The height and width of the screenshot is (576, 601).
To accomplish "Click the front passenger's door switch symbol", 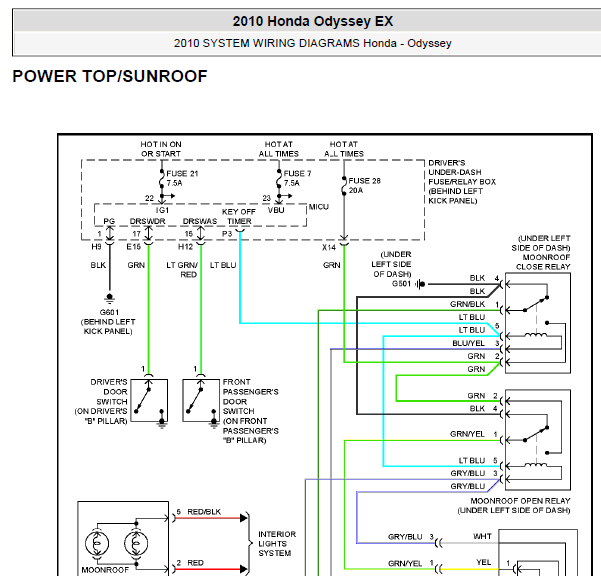I will click(201, 401).
